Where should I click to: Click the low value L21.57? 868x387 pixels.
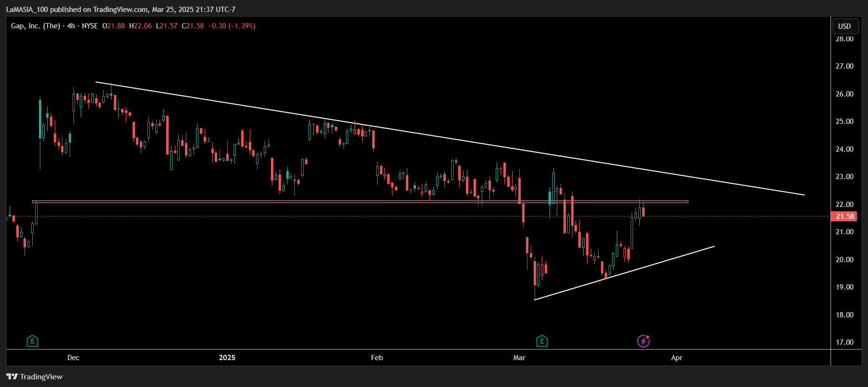point(167,26)
